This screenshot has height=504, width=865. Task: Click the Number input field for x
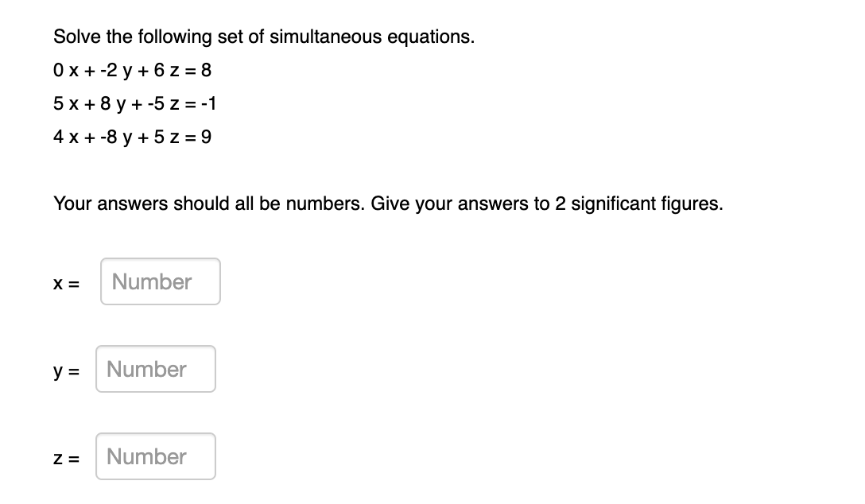coord(160,281)
